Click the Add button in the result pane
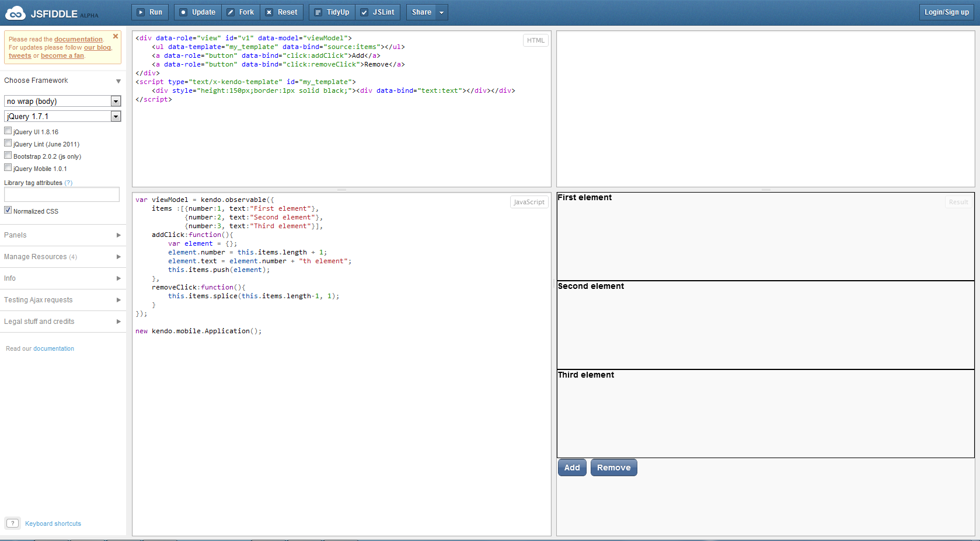This screenshot has width=980, height=541. (572, 467)
